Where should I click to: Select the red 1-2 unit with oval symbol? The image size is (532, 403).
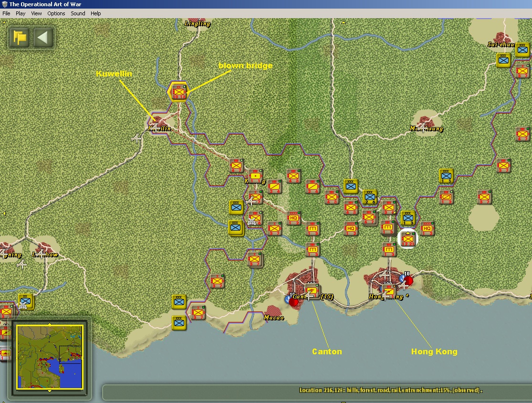coord(446,197)
